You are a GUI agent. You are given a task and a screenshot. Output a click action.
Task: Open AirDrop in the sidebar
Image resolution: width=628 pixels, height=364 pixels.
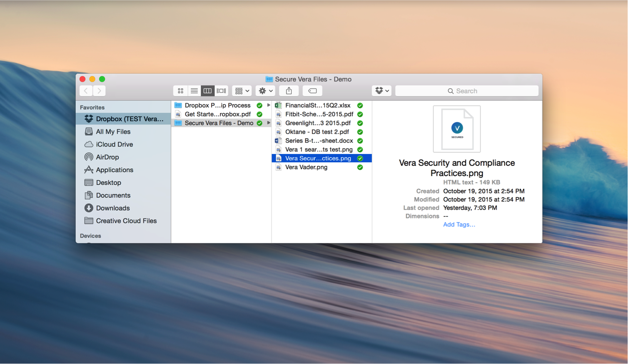(107, 157)
